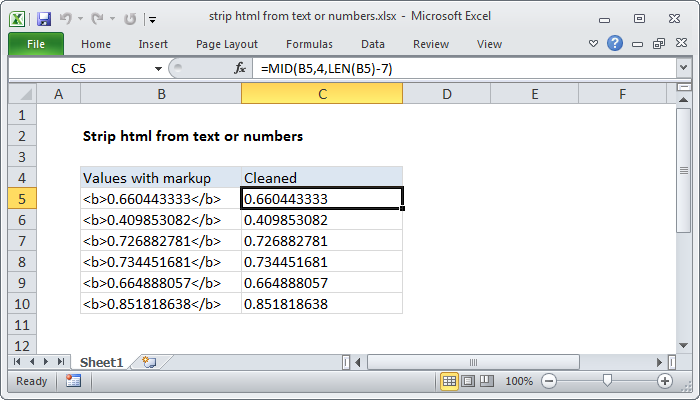Click the Undo arrow icon

coord(66,18)
